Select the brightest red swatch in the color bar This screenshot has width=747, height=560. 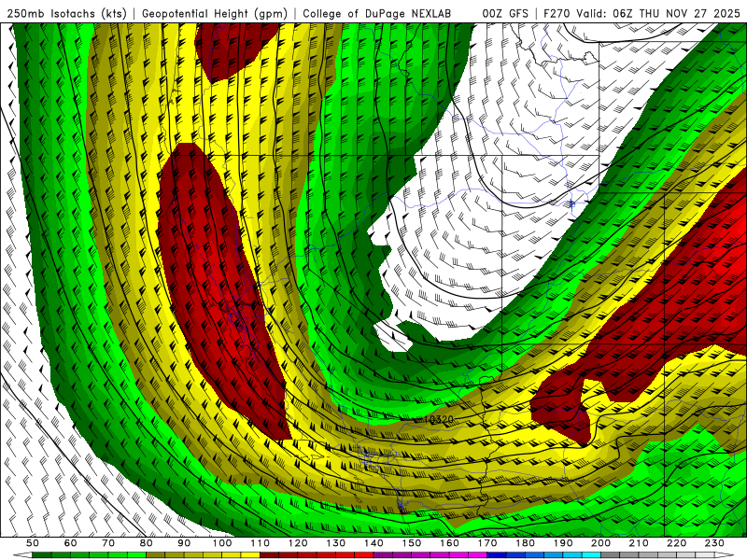pyautogui.click(x=364, y=554)
